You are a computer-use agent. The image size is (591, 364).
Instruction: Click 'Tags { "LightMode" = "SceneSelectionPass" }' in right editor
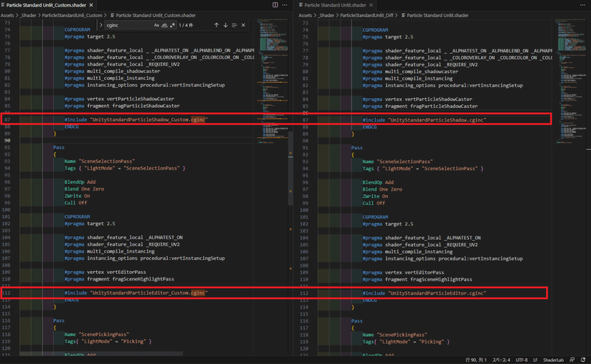[x=423, y=168]
